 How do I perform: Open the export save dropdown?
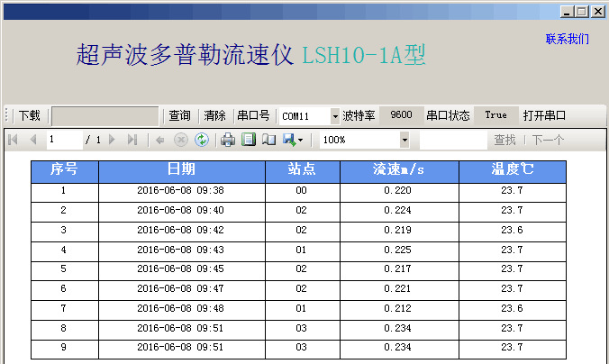[293, 140]
